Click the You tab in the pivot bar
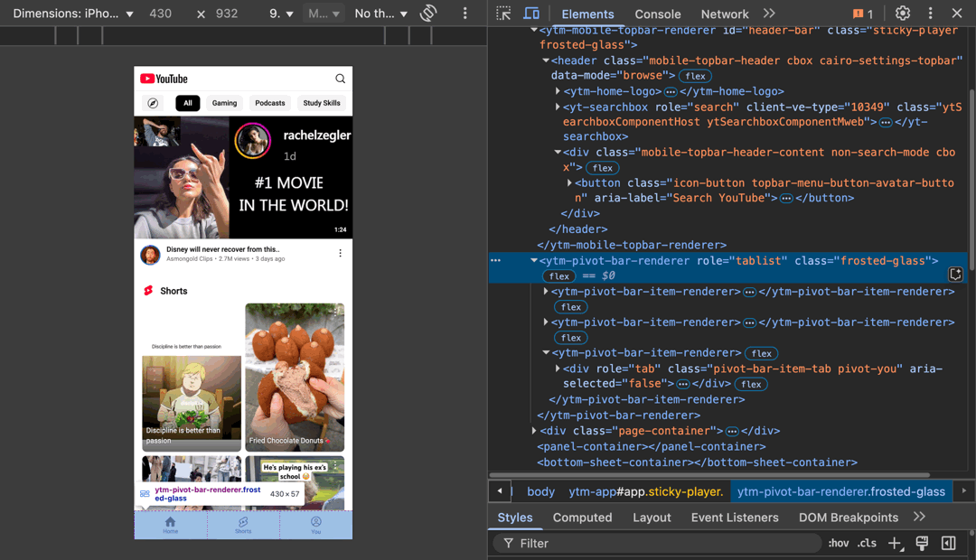This screenshot has width=976, height=560. (316, 525)
